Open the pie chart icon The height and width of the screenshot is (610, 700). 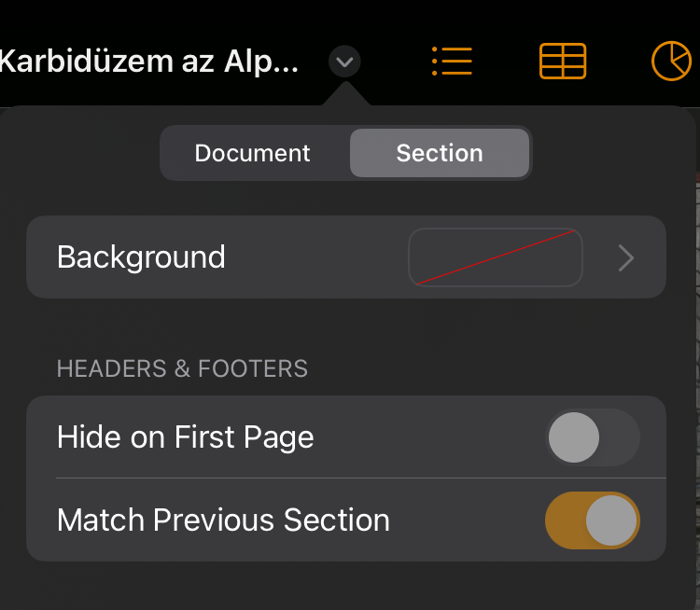(671, 62)
